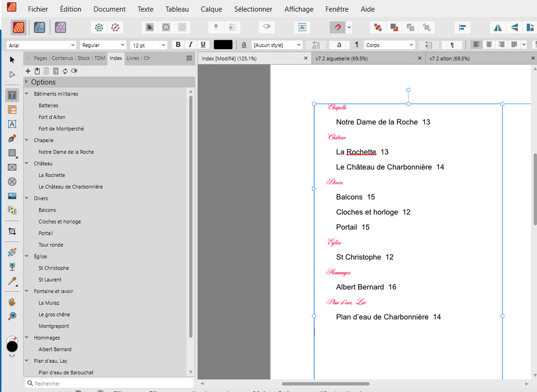This screenshot has width=537, height=392.
Task: Select the Fill/Gradient tool
Action: point(12,252)
